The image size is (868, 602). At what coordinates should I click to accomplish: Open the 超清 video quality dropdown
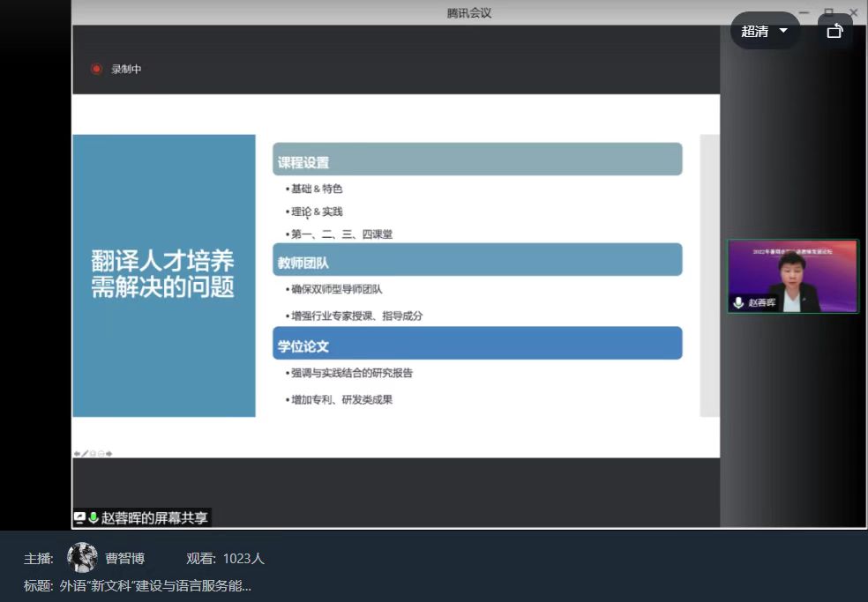point(764,31)
